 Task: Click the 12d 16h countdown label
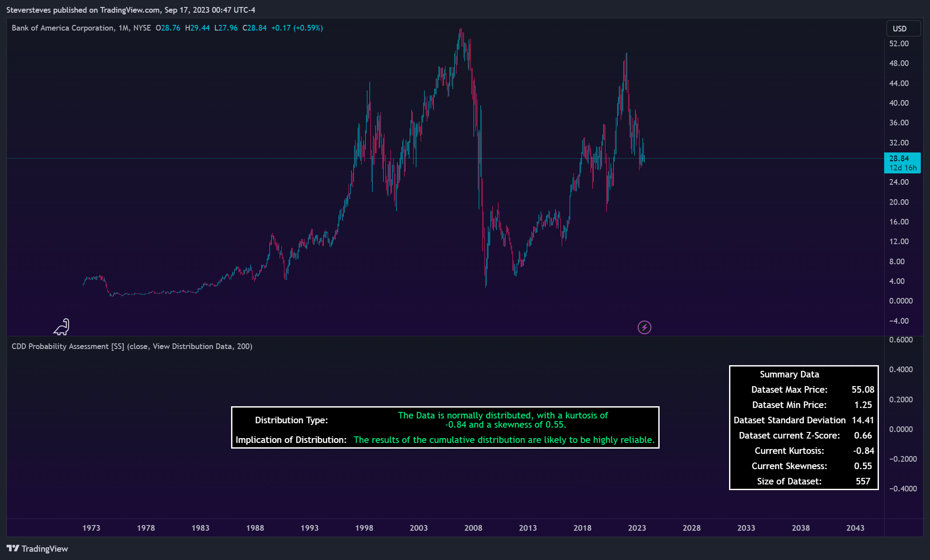pos(903,168)
